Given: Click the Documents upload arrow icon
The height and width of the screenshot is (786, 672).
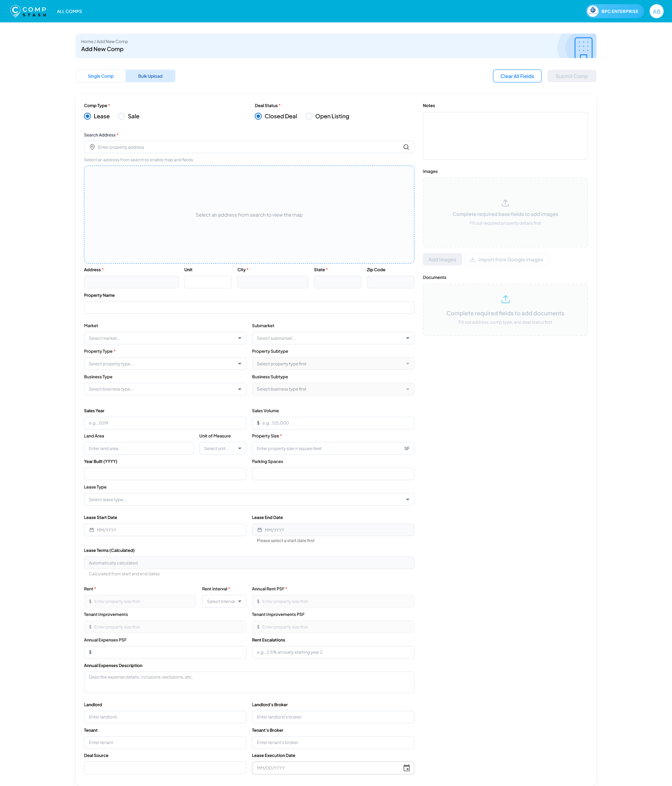Looking at the screenshot, I should click(505, 299).
